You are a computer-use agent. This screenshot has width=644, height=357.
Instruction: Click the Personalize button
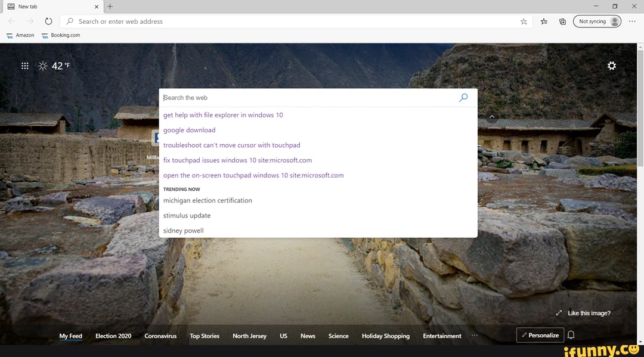(540, 334)
